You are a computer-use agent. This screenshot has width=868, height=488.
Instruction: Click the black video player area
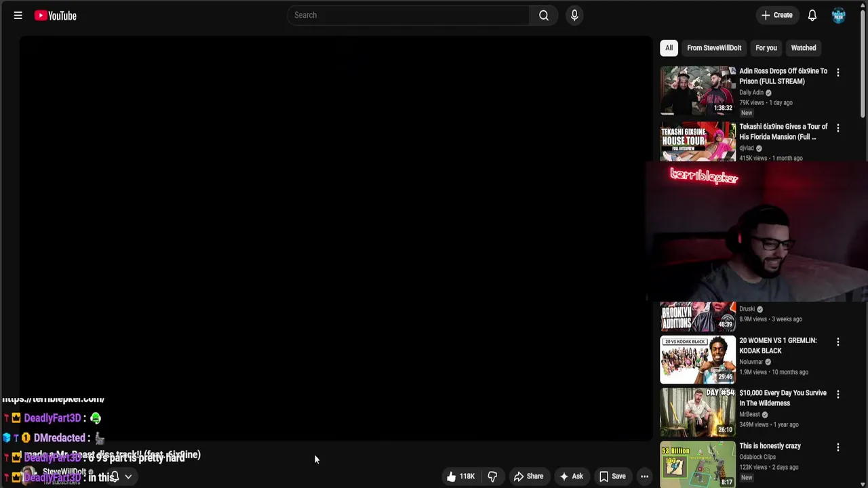click(x=336, y=239)
